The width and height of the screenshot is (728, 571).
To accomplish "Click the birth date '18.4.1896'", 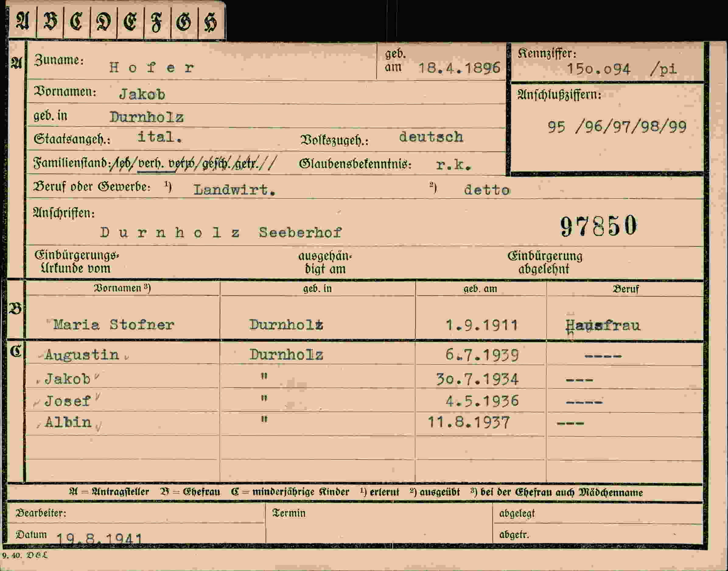I will (460, 68).
